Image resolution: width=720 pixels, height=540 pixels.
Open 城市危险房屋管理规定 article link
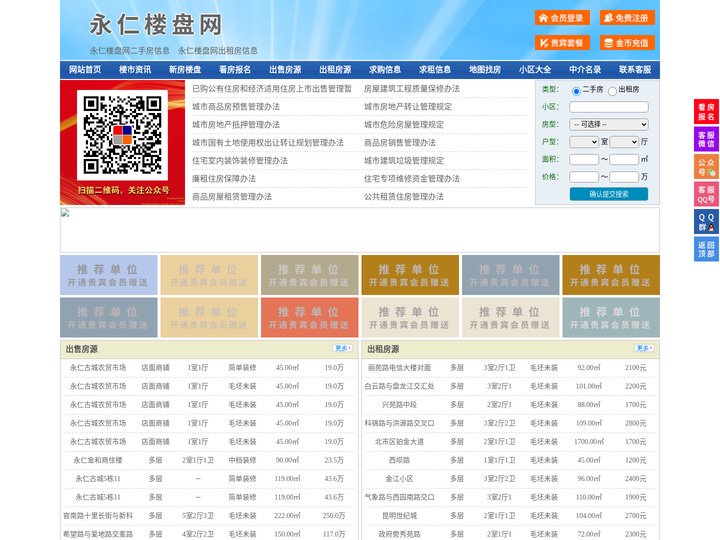(x=404, y=124)
